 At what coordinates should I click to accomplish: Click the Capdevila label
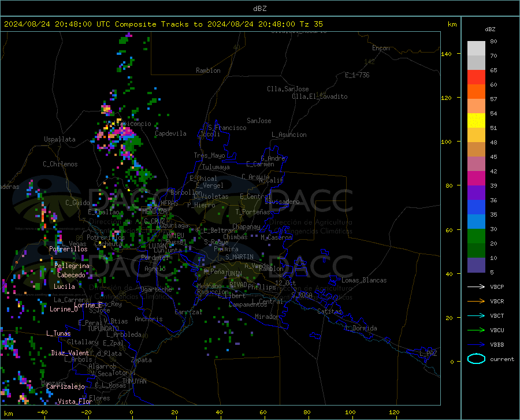170,133
